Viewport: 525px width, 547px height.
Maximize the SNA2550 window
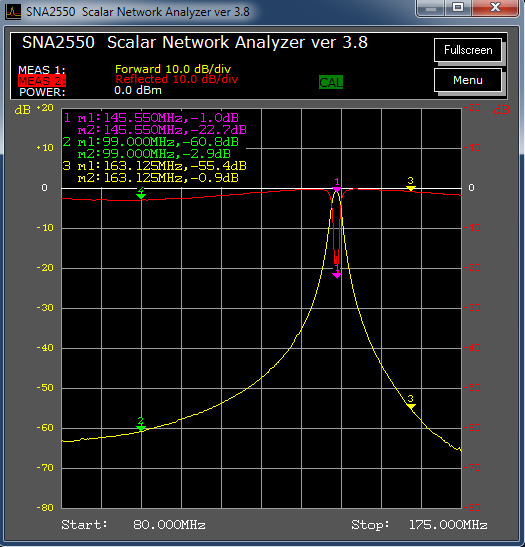458,8
